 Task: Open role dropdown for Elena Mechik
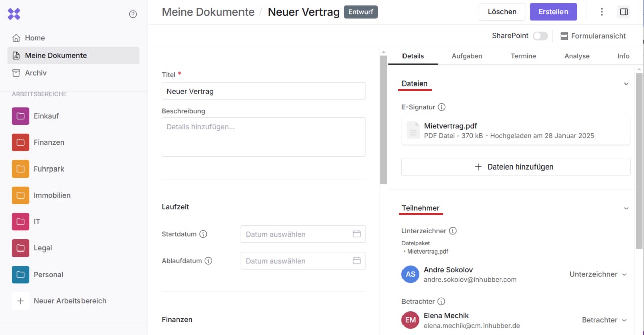[604, 320]
